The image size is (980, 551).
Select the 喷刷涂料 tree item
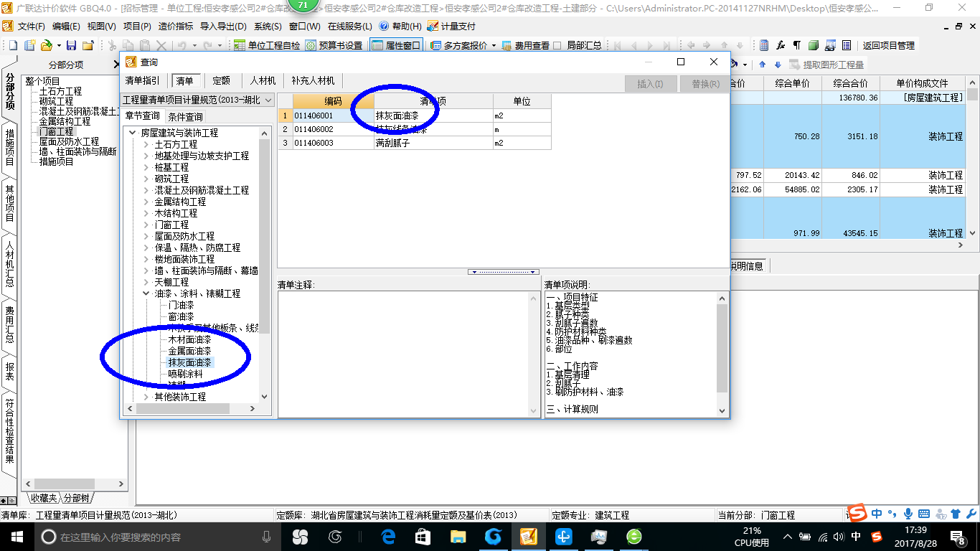[x=185, y=374]
